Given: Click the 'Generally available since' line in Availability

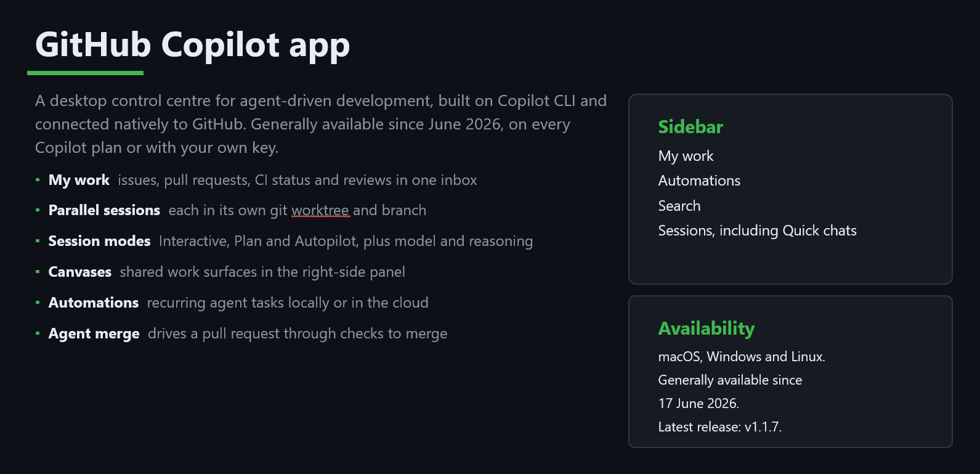Looking at the screenshot, I should click(730, 380).
